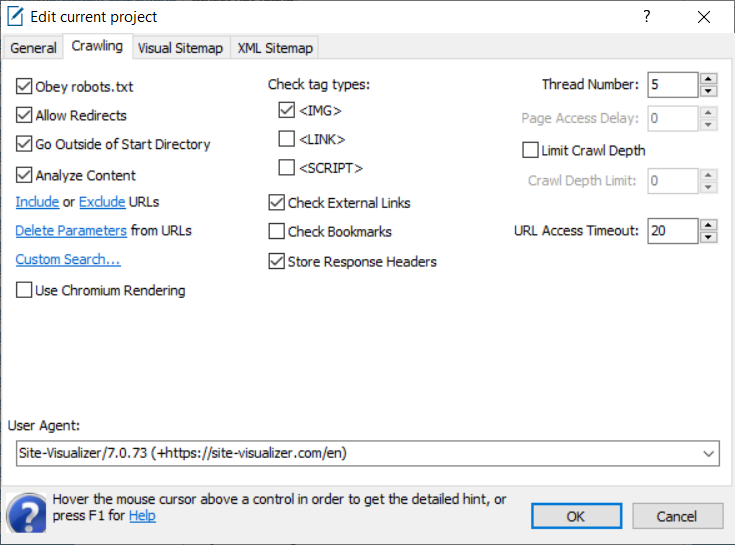Click the Thread Number input field
This screenshot has height=545, width=735.
pyautogui.click(x=671, y=85)
